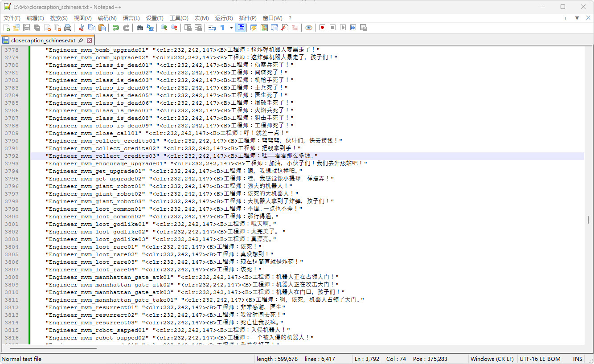The height and width of the screenshot is (364, 594).
Task: Pin the closecaption_schinese.txt tab
Action: [81, 40]
